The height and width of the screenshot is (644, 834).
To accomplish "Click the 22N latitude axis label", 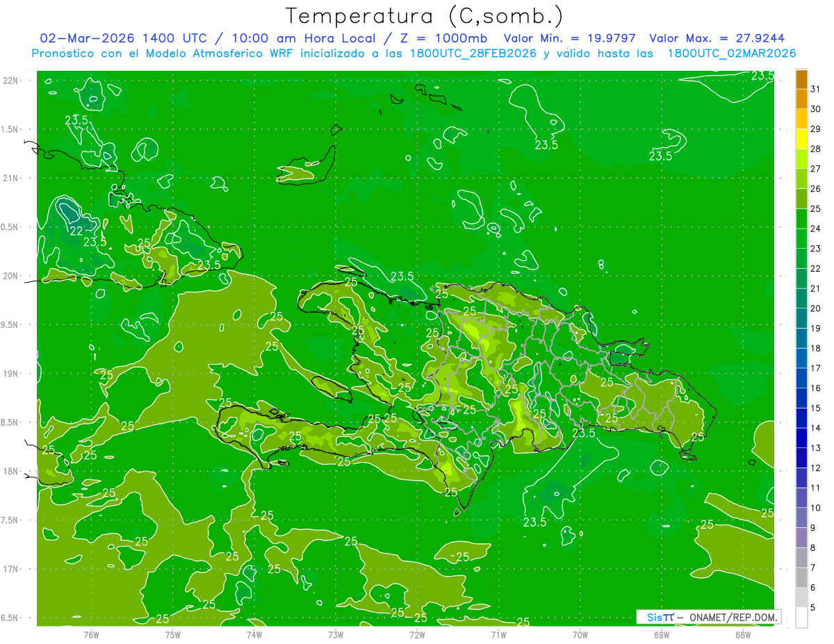I will pyautogui.click(x=10, y=81).
